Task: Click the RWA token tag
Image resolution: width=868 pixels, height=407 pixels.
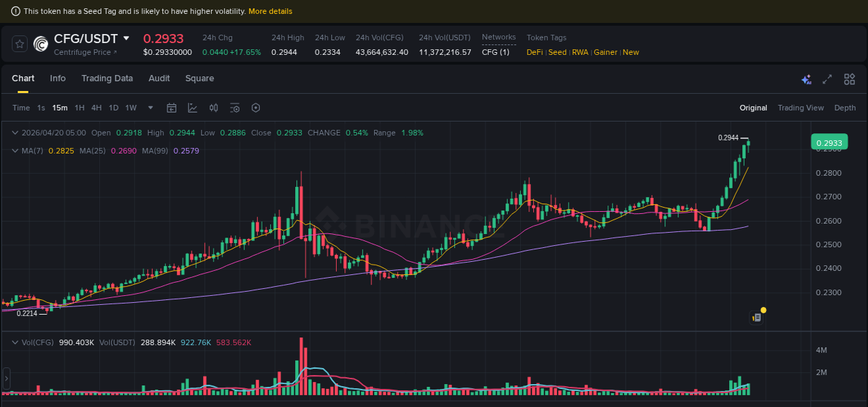Action: click(x=581, y=52)
